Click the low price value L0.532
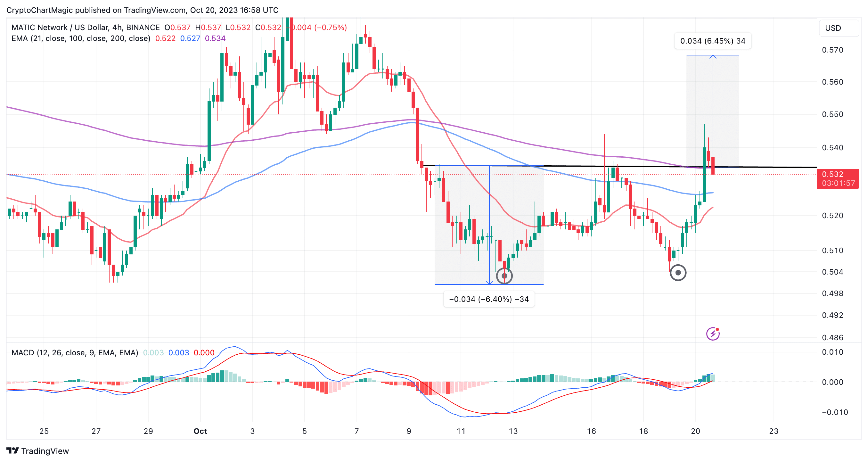Screen dimensions: 868x462 238,27
